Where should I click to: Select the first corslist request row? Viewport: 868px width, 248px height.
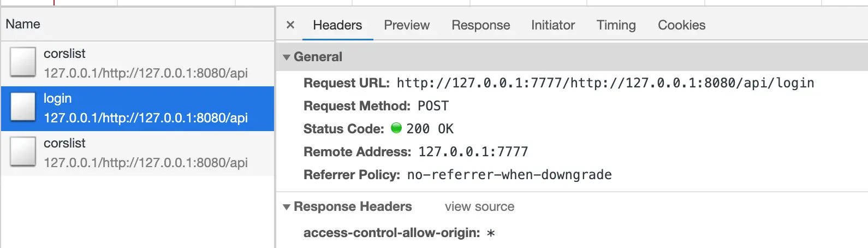click(145, 63)
